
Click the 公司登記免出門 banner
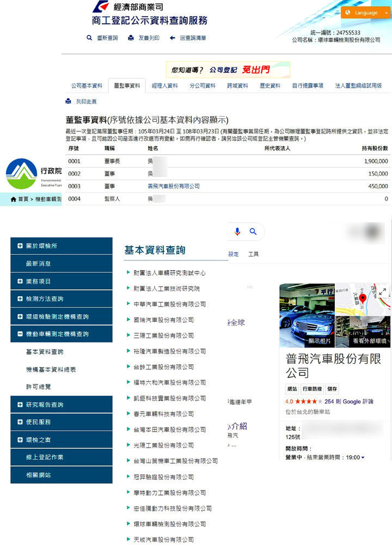(228, 70)
